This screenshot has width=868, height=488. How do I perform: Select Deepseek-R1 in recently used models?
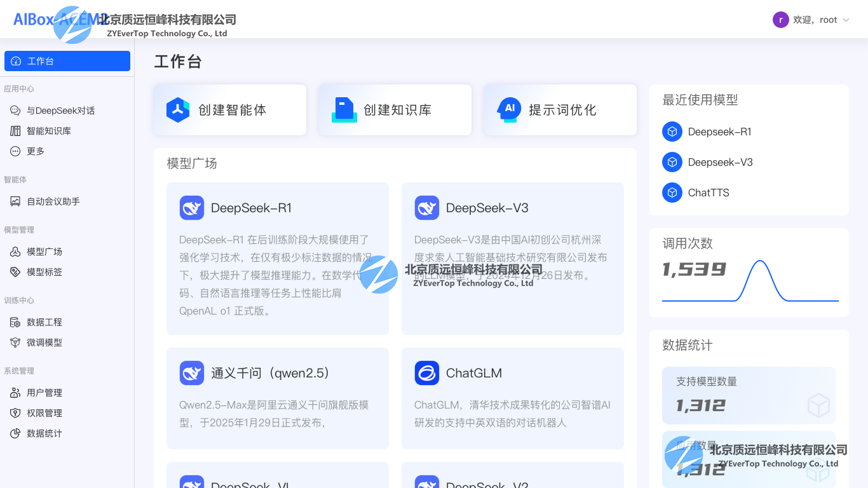(720, 132)
